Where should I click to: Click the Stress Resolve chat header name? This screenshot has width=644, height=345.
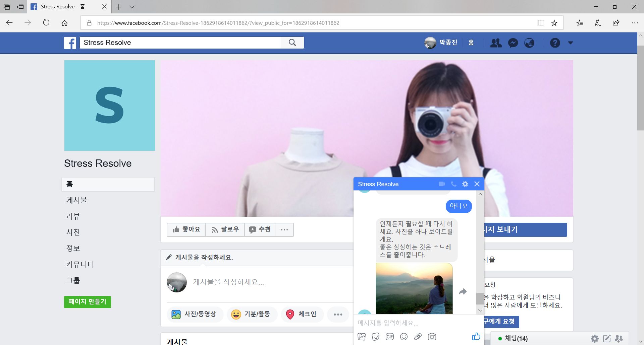[378, 184]
